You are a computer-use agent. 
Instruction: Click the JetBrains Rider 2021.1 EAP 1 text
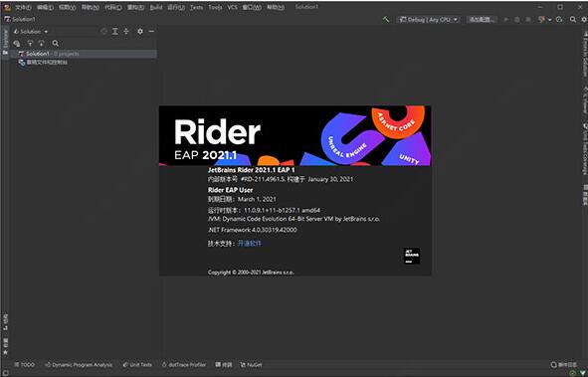(x=252, y=170)
